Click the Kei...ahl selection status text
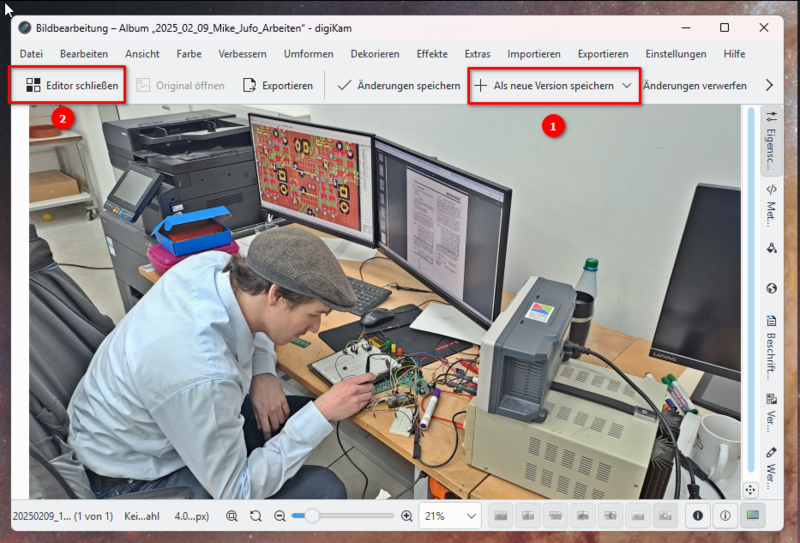 (142, 516)
